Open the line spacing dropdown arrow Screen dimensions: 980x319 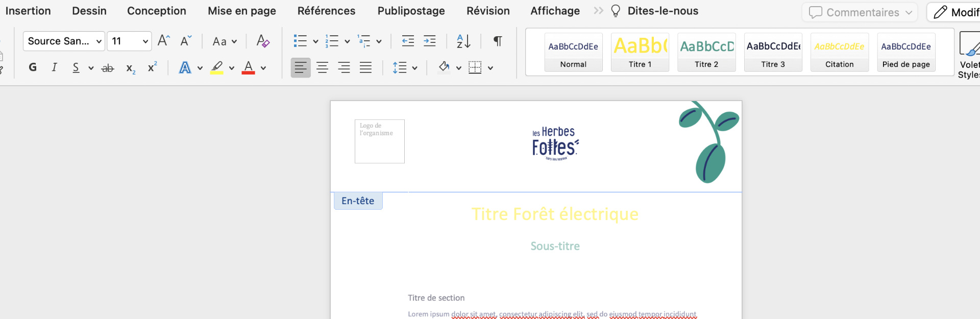(x=414, y=68)
